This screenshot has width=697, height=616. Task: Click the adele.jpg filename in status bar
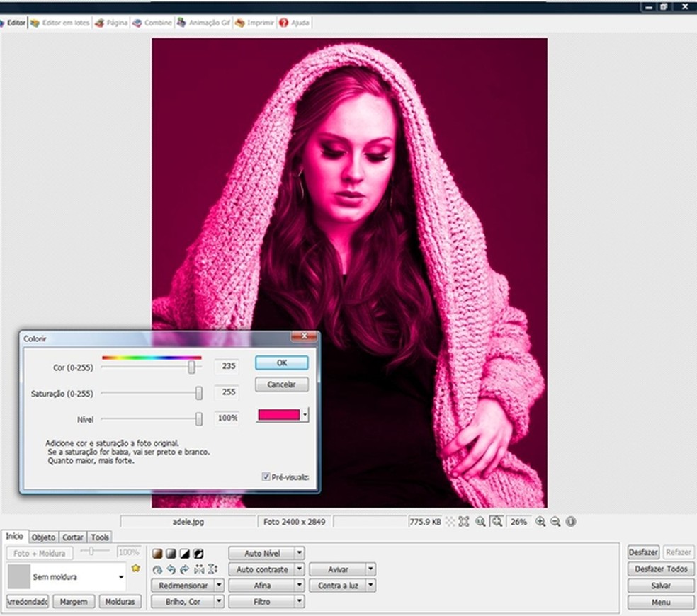188,522
